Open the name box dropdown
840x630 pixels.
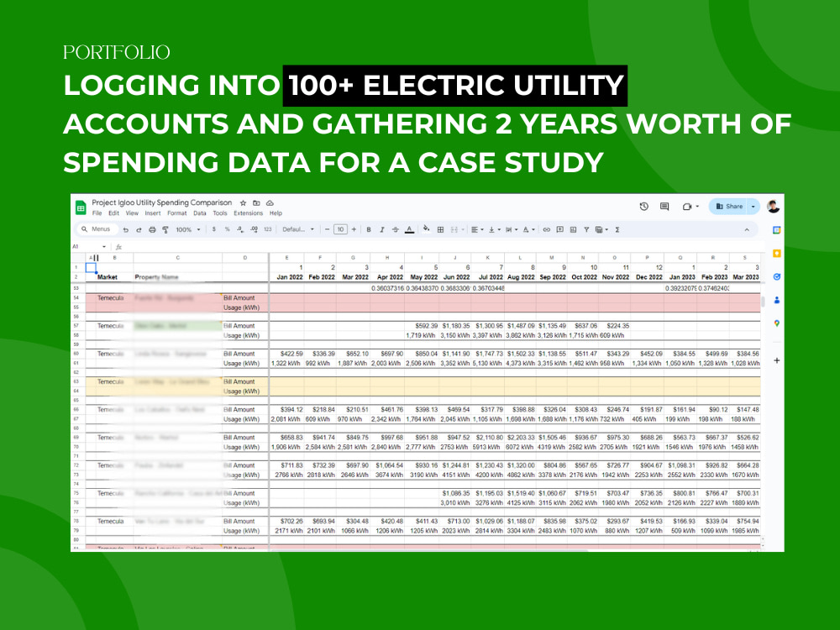click(x=104, y=247)
